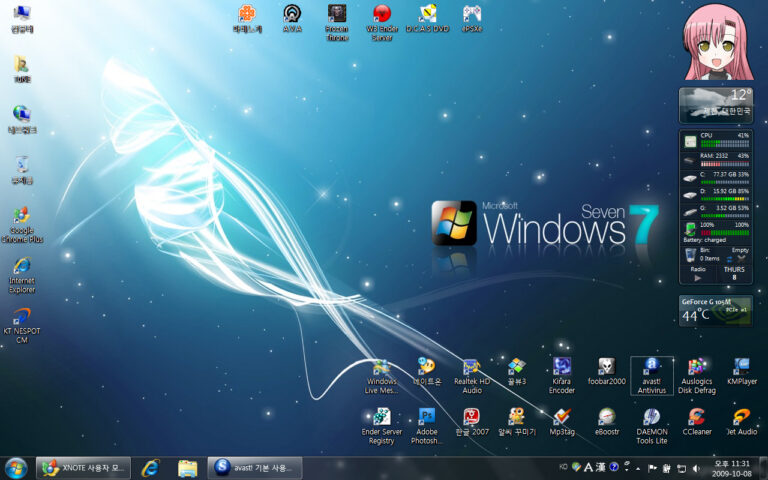Open Realtek HD Audio shortcut
Viewport: 768px width, 480px height.
(x=472, y=376)
